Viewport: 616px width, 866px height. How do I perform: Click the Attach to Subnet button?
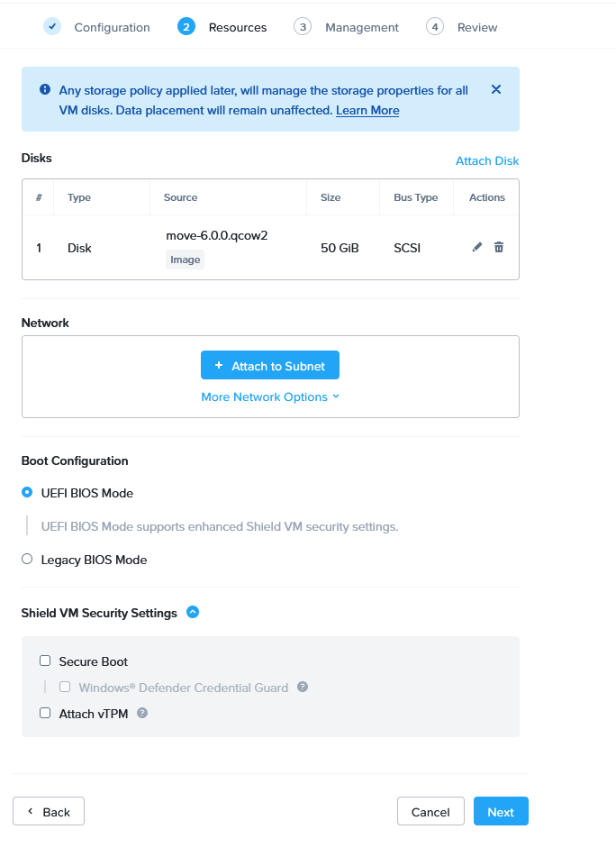[x=270, y=365]
